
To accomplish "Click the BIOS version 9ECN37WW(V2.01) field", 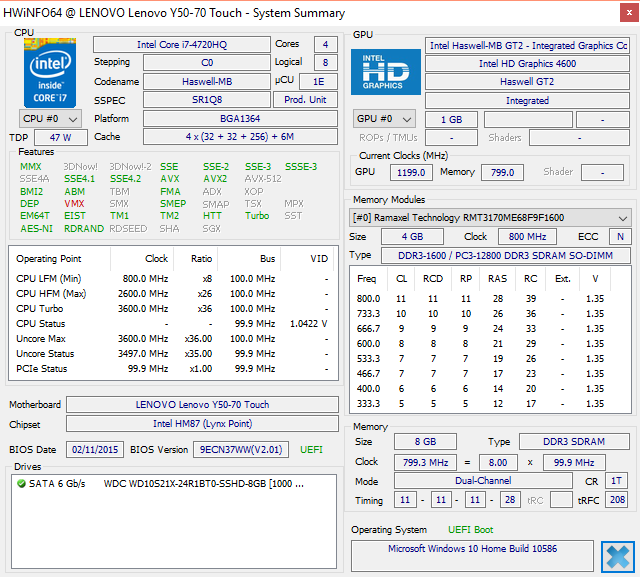I will click(x=241, y=450).
